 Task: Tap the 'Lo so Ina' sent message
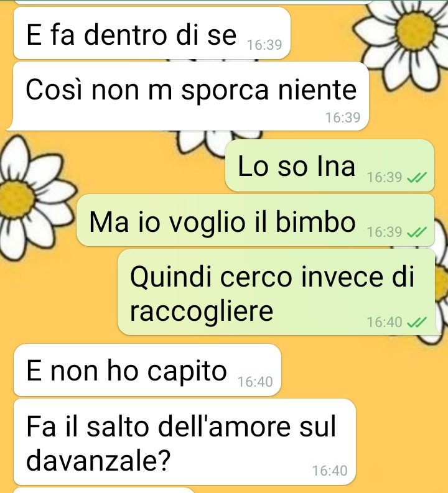coord(330,165)
